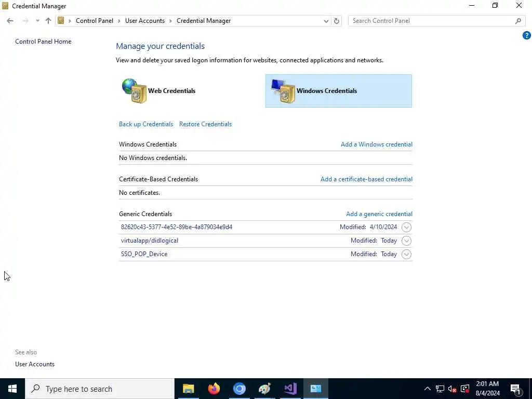The width and height of the screenshot is (532, 399).
Task: Click the User Accounts breadcrumb
Action: pyautogui.click(x=145, y=21)
